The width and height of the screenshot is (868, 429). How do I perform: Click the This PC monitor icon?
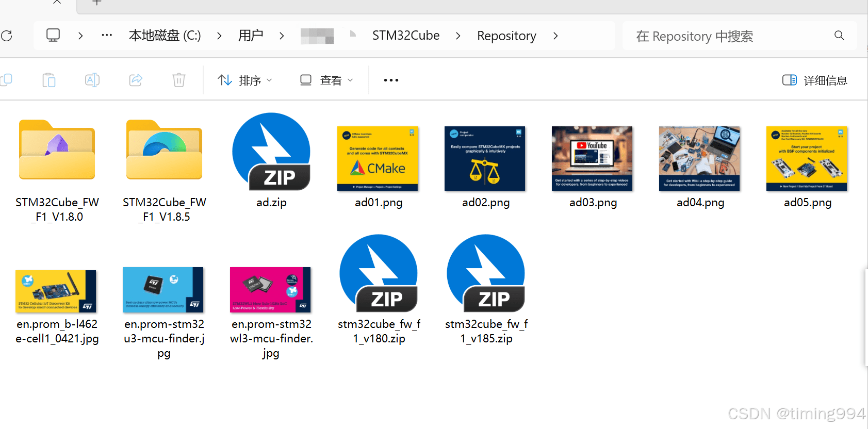pyautogui.click(x=53, y=36)
